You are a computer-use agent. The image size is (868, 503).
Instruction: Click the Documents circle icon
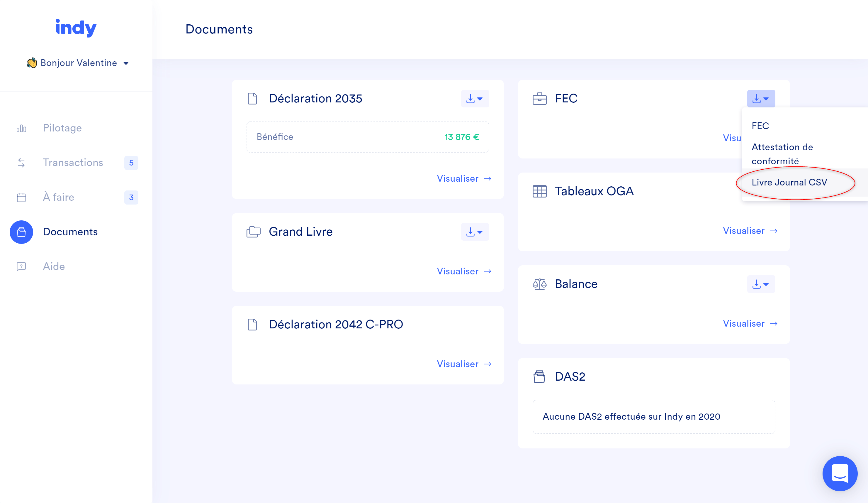point(21,232)
